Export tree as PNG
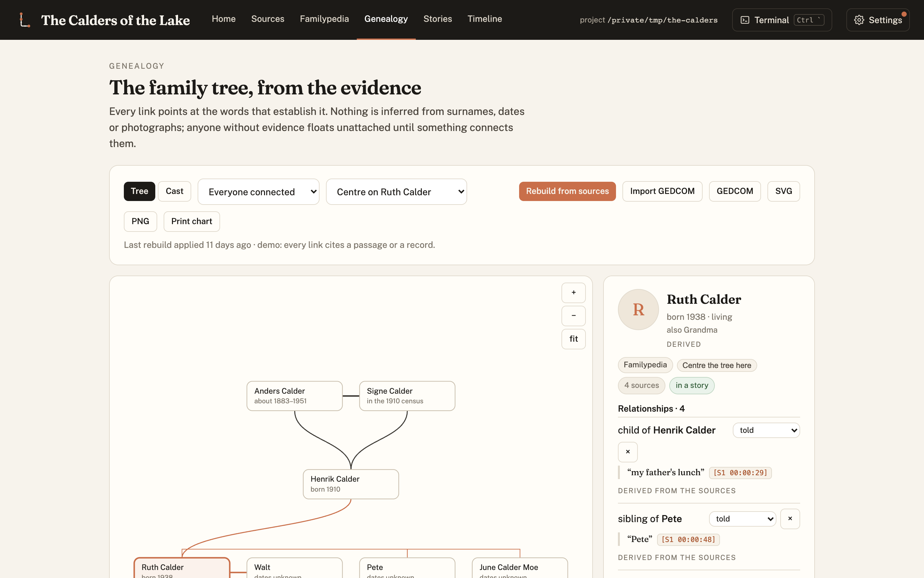The height and width of the screenshot is (578, 924). pos(140,221)
